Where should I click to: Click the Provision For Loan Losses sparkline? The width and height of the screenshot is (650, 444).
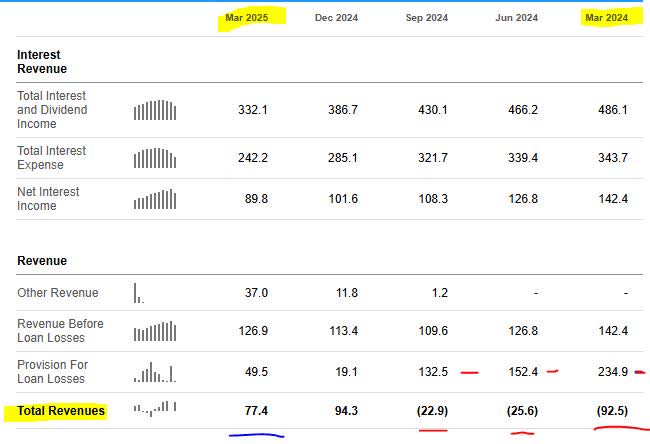click(155, 372)
